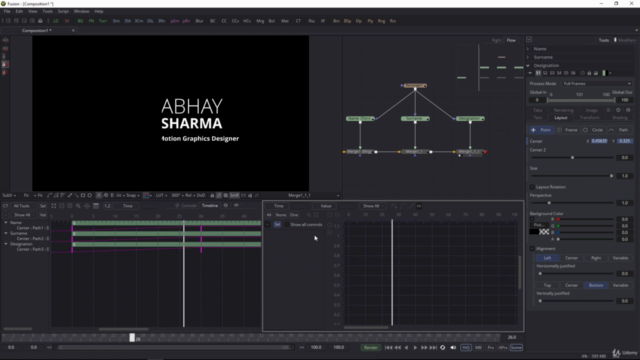Add a BG background tool from toolbar
The width and height of the screenshot is (640, 360).
click(x=80, y=21)
